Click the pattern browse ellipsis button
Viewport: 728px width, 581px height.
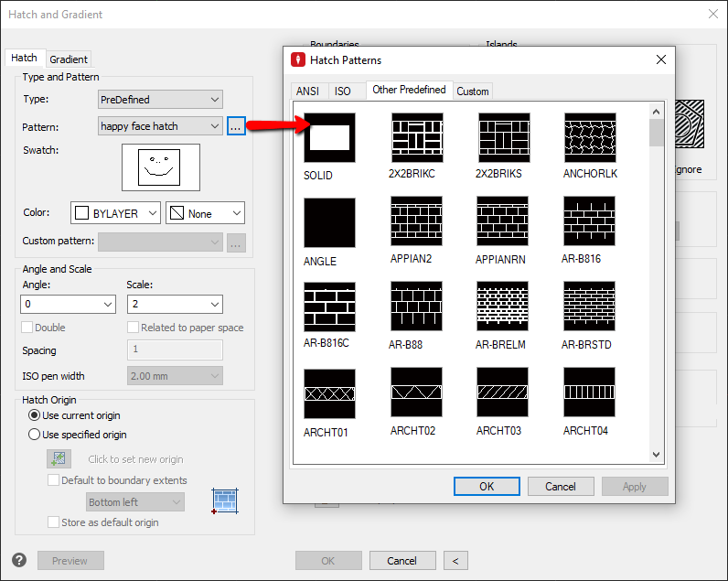pyautogui.click(x=235, y=126)
